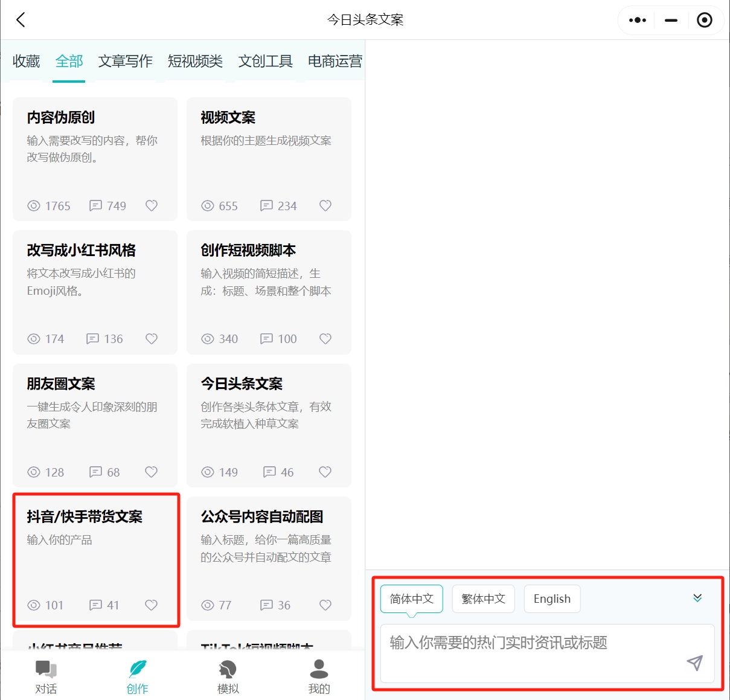Open the three-dots more menu
This screenshot has height=700, width=730.
[x=638, y=20]
